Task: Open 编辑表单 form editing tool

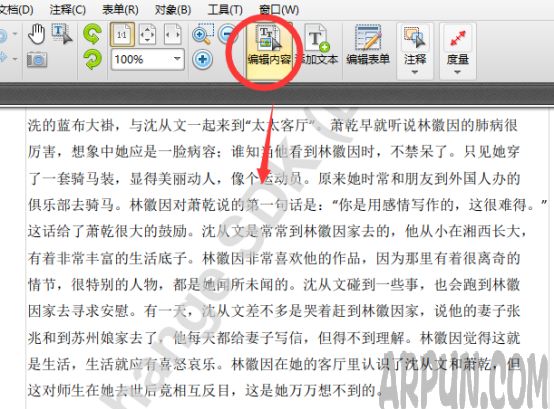Action: coord(368,45)
